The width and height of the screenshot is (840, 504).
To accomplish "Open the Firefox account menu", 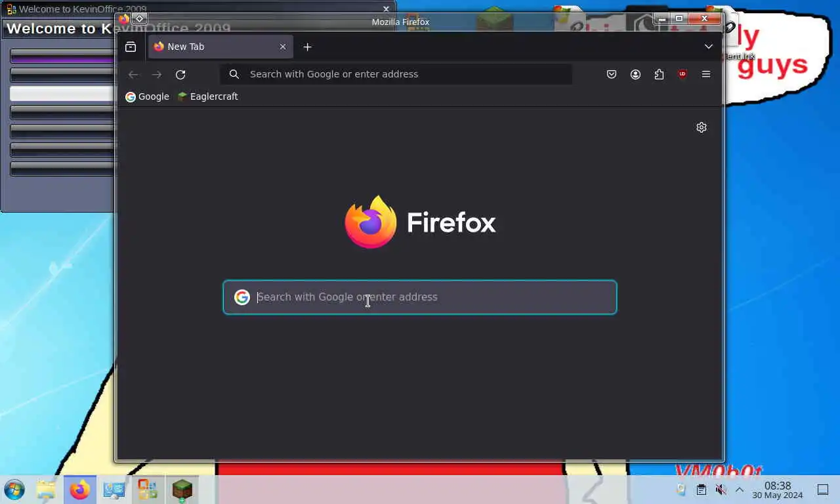I will pos(635,74).
